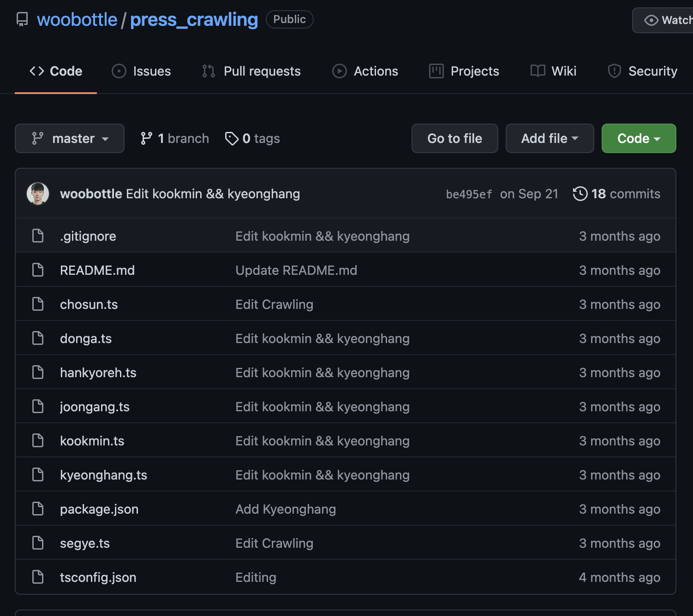
Task: Open Add Kyeonghang commit message
Action: pyautogui.click(x=286, y=509)
